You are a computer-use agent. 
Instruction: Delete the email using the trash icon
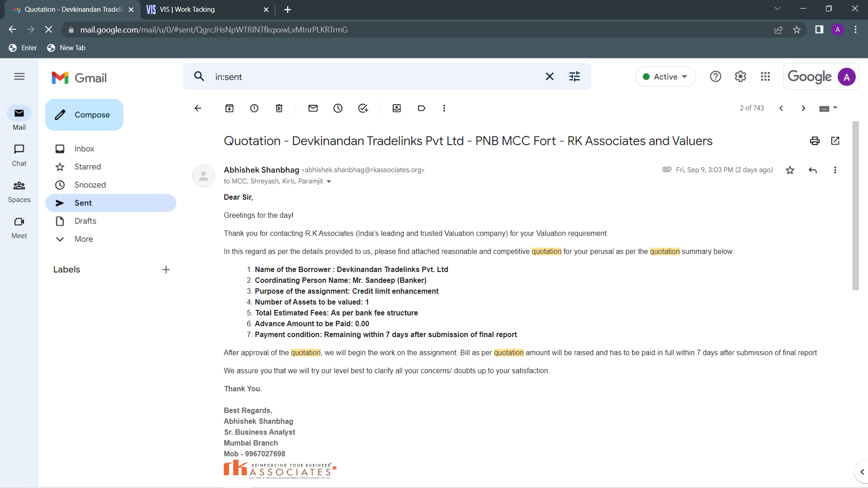279,108
